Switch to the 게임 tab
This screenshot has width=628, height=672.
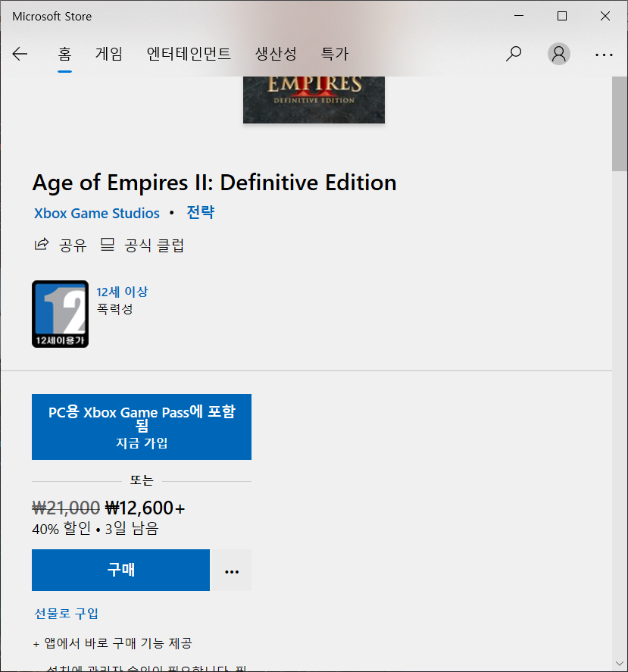[109, 54]
